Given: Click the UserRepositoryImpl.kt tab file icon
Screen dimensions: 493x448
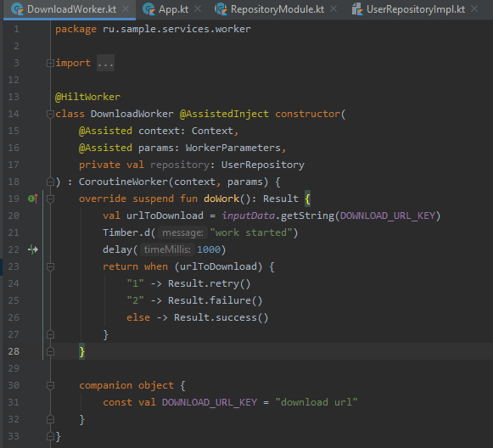Looking at the screenshot, I should [x=357, y=9].
